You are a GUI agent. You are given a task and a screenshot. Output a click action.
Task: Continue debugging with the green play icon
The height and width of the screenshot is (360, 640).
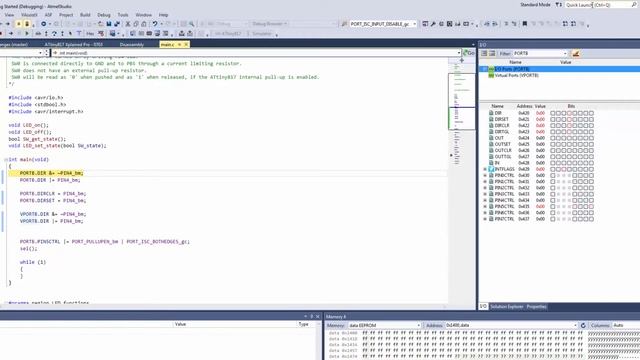tap(27, 33)
